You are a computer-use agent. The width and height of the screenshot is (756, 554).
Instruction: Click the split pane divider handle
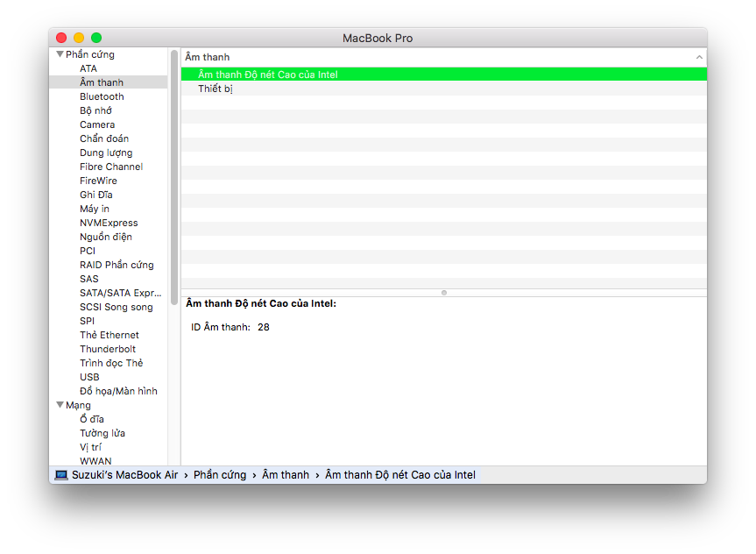click(444, 292)
